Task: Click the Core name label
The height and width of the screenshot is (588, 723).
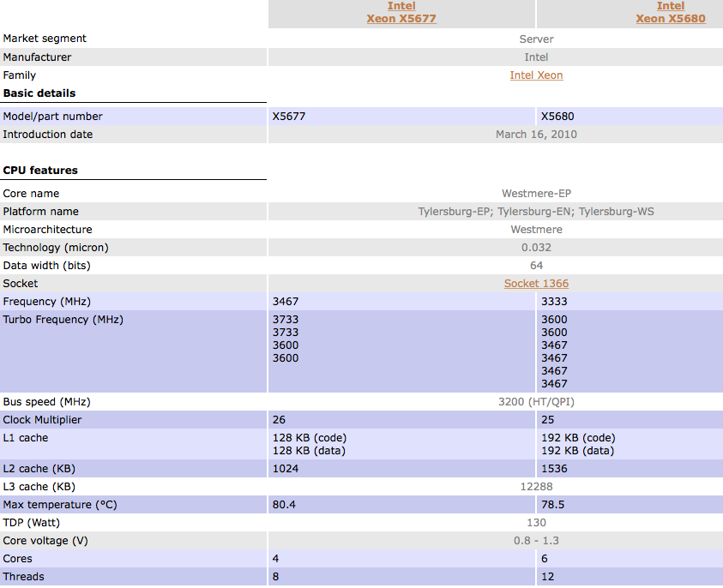Action: (x=31, y=194)
